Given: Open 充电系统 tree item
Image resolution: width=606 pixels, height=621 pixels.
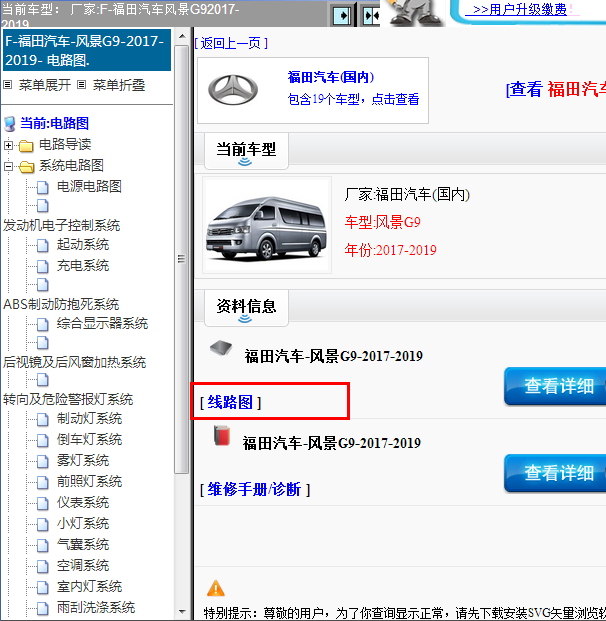Looking at the screenshot, I should 83,265.
